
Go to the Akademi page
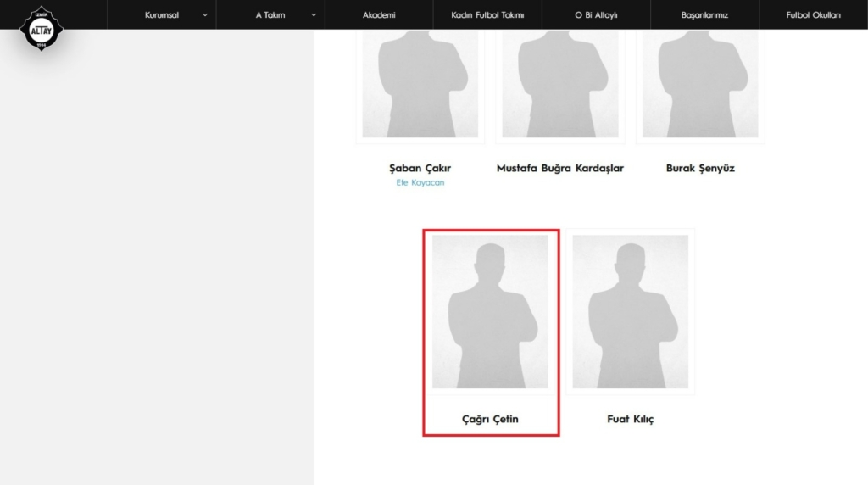tap(379, 15)
